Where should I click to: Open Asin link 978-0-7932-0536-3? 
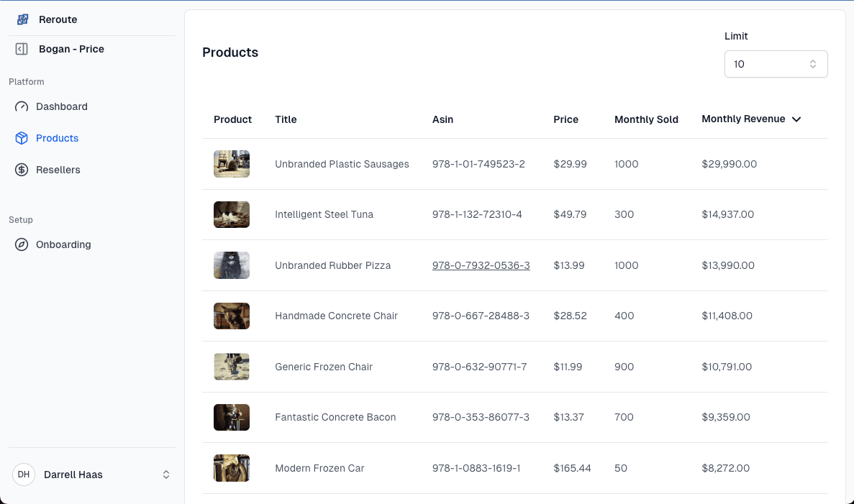coord(481,265)
